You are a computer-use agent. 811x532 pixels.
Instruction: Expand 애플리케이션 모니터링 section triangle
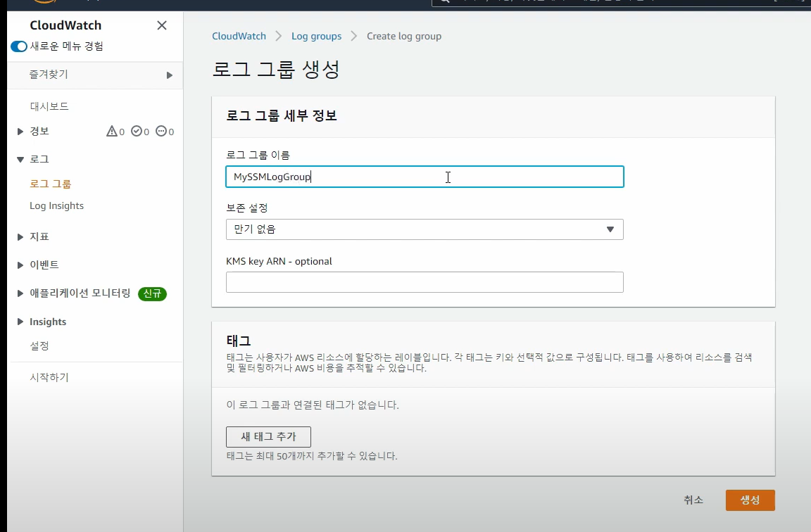coord(20,293)
